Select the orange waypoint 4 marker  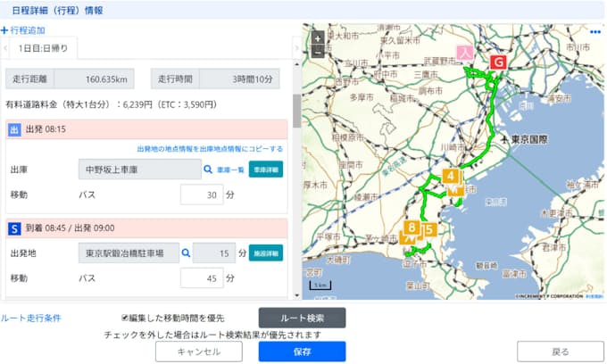pos(451,176)
